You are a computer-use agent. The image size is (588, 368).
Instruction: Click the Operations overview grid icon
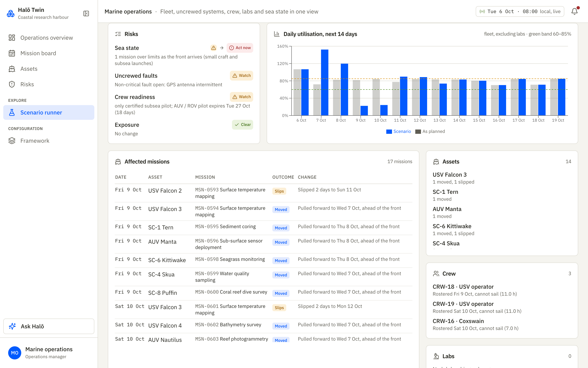(x=12, y=38)
